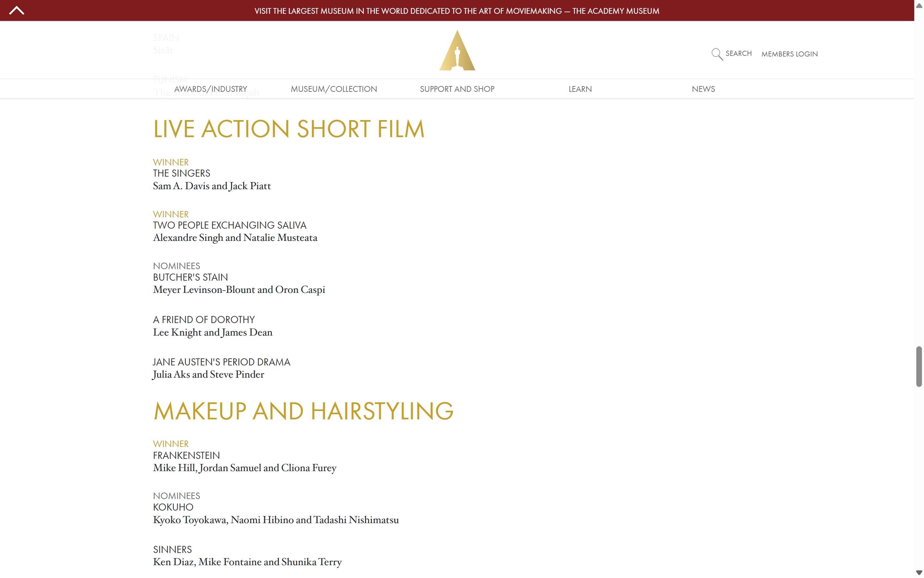Click Jane Austen's Period Drama title
Image resolution: width=924 pixels, height=578 pixels.
pyautogui.click(x=221, y=362)
